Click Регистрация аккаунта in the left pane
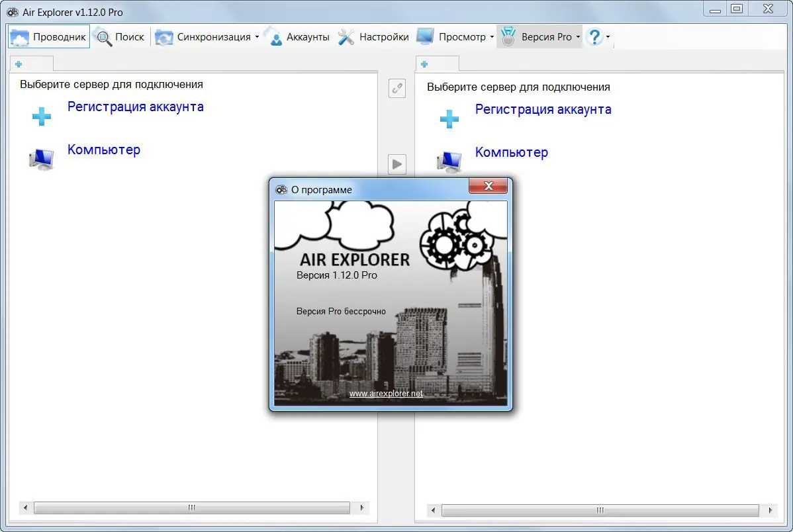The image size is (793, 532). pyautogui.click(x=135, y=106)
